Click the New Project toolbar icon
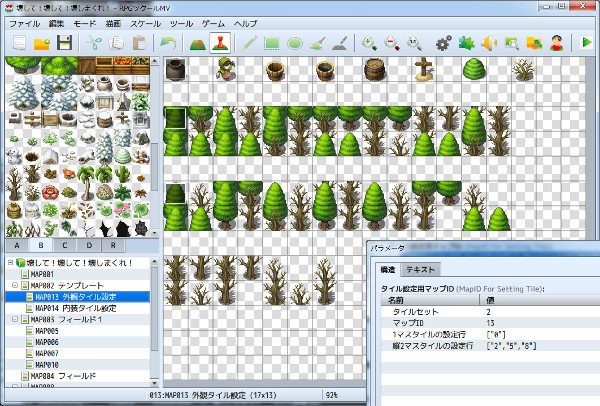 tap(19, 43)
